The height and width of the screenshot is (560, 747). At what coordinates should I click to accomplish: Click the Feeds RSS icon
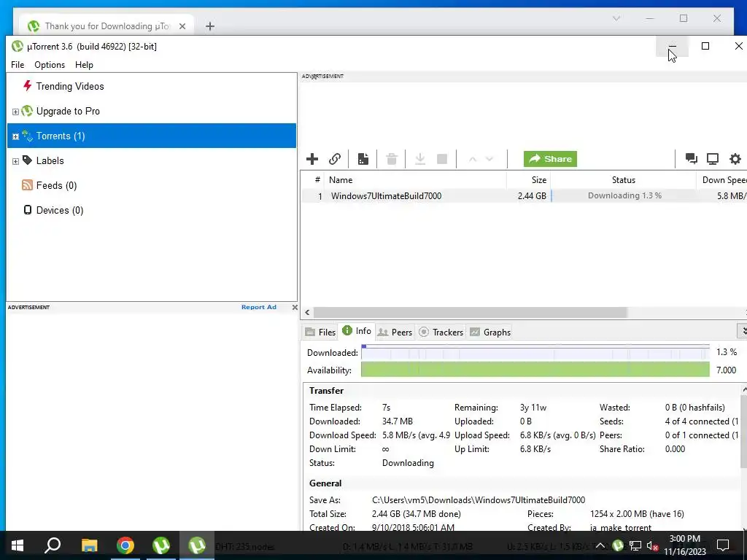(x=27, y=184)
